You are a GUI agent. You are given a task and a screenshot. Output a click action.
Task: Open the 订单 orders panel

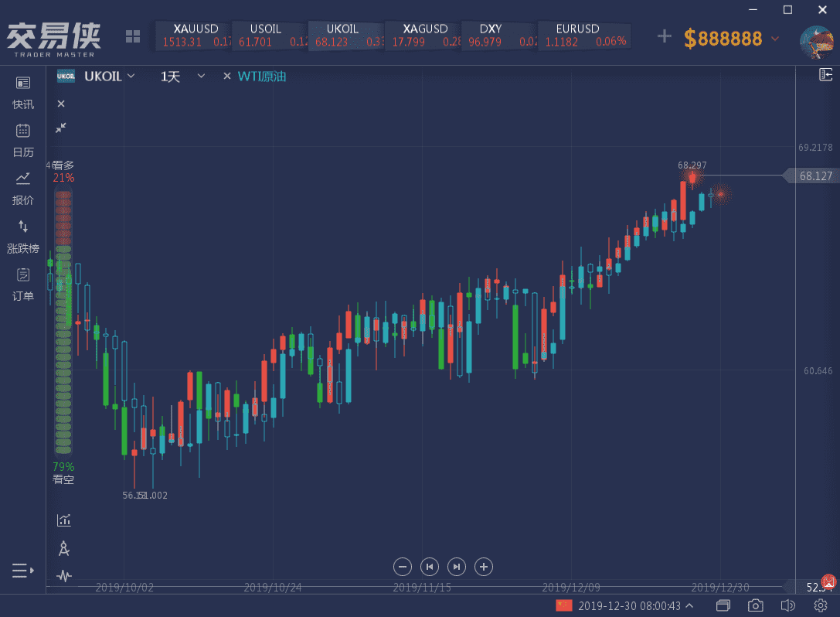(23, 284)
